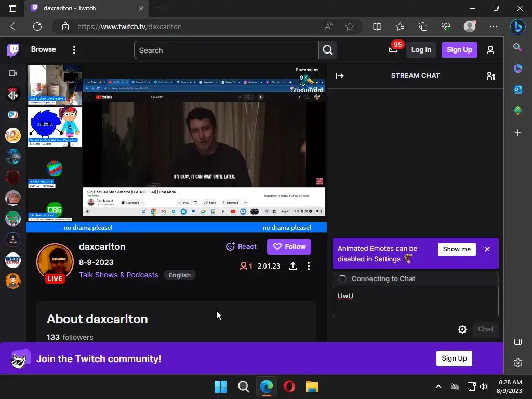Open the yellow emoji face channel avatar
Image resolution: width=532 pixels, height=399 pixels.
coord(13,136)
